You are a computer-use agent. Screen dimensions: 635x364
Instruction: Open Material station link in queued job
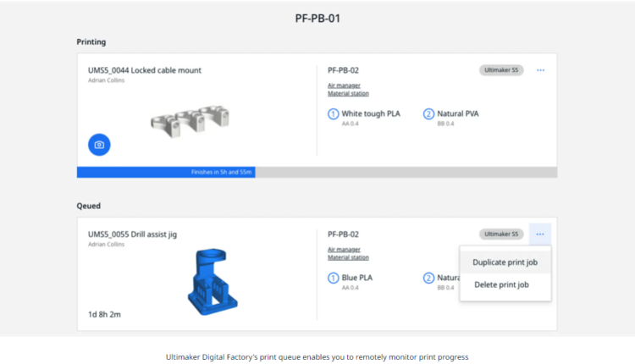click(348, 257)
